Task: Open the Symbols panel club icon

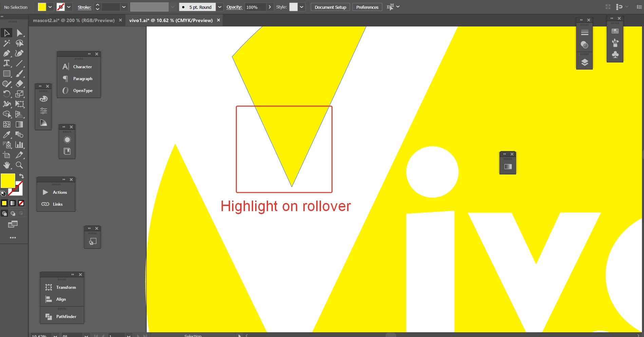Action: 615,55
